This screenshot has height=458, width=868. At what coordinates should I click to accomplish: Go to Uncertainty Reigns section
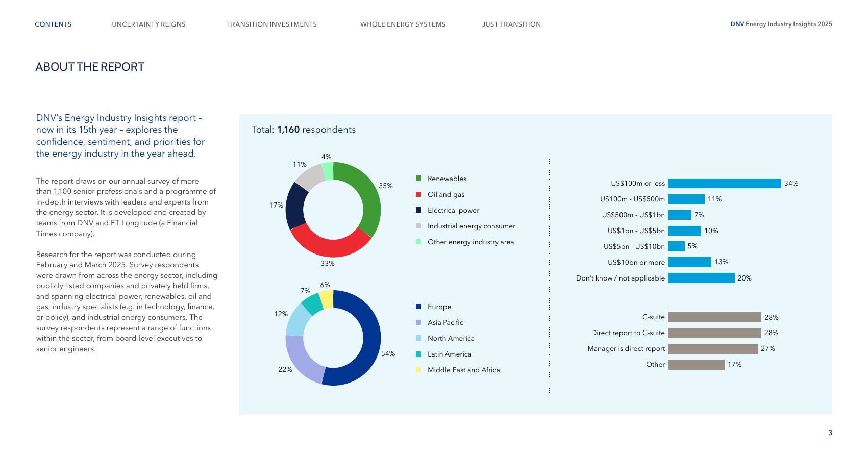(x=148, y=24)
